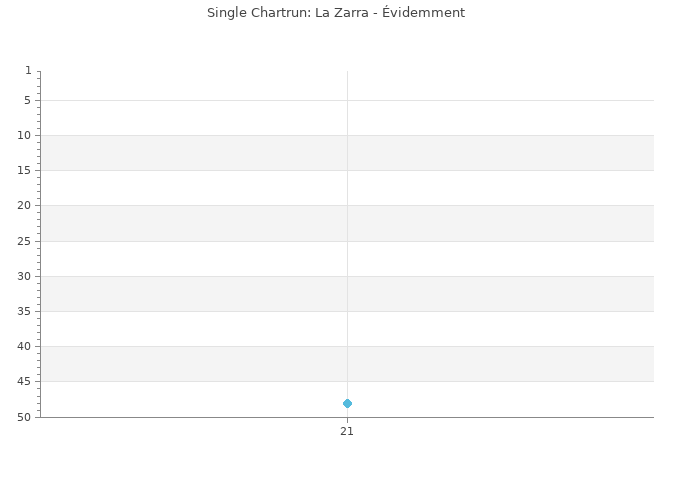Click the chart title La Zarra - Évidemment
The image size is (673, 500).
pyautogui.click(x=390, y=12)
